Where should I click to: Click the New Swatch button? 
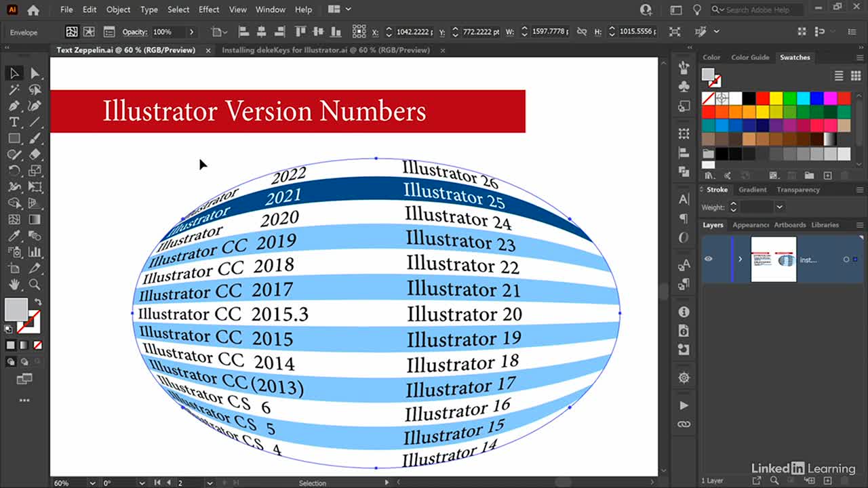tap(828, 175)
